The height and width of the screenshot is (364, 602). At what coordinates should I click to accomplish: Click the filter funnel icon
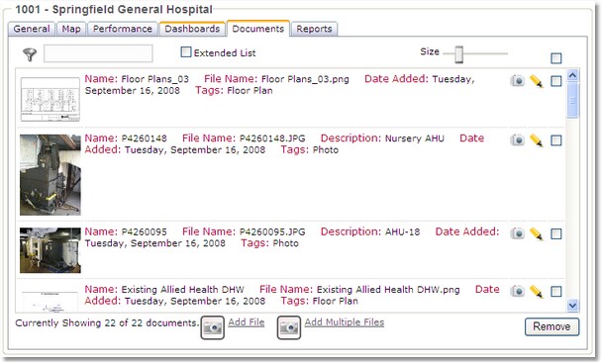(30, 54)
